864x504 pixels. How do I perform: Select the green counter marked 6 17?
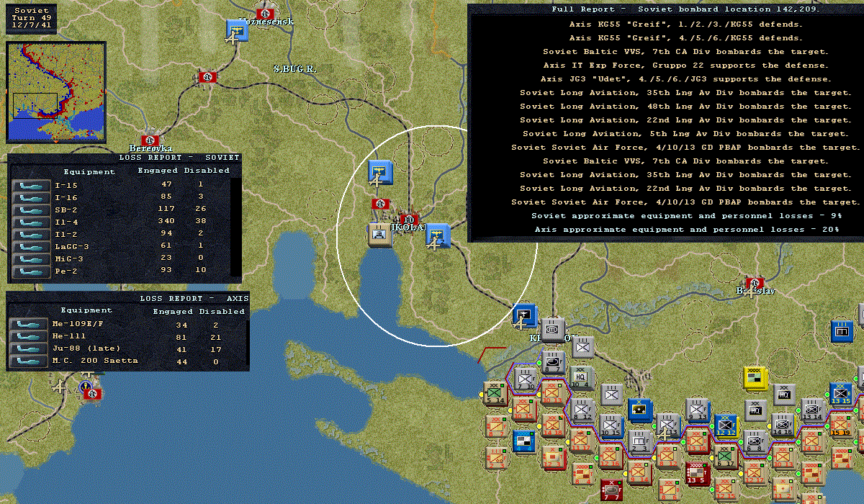[x=726, y=456]
